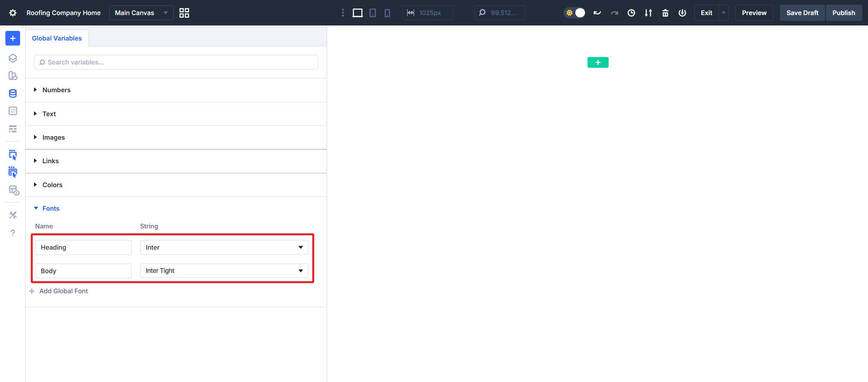The width and height of the screenshot is (868, 382).
Task: Switch to mobile viewport view
Action: point(387,12)
